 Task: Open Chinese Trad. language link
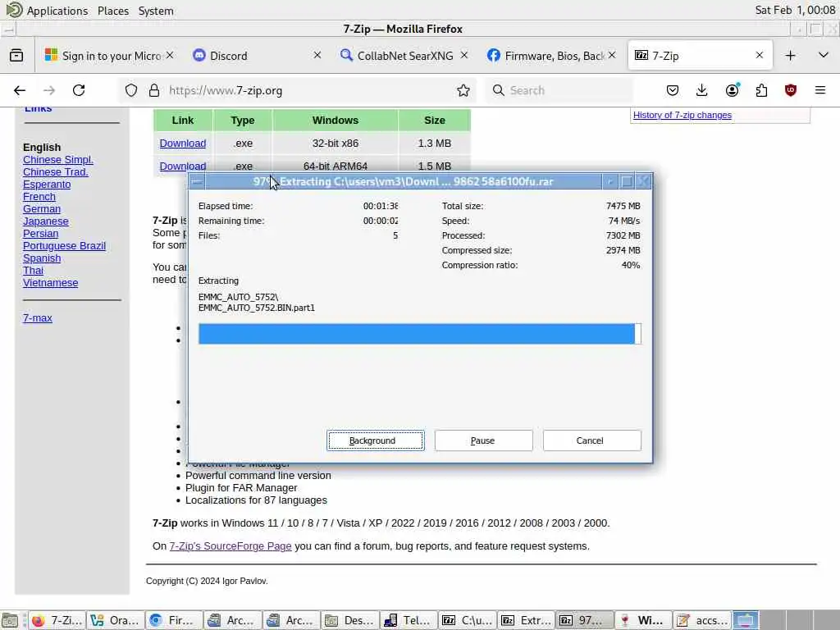tap(55, 172)
